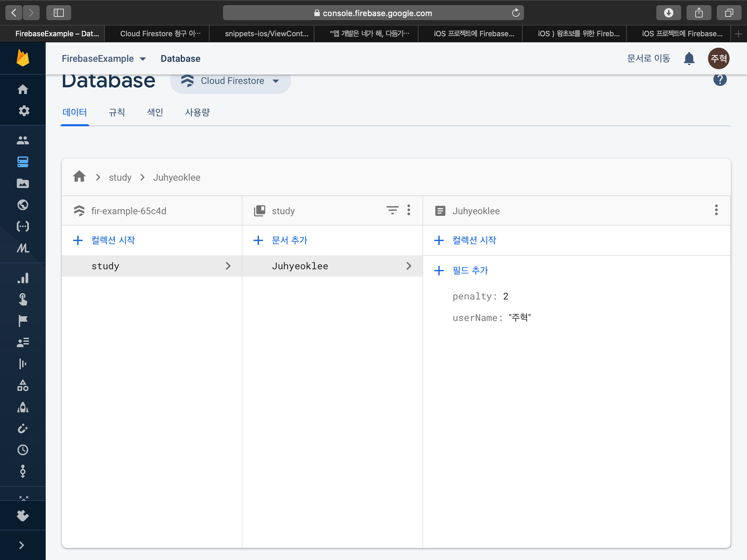This screenshot has width=747, height=560.
Task: Click the notifications bell icon
Action: pos(689,59)
